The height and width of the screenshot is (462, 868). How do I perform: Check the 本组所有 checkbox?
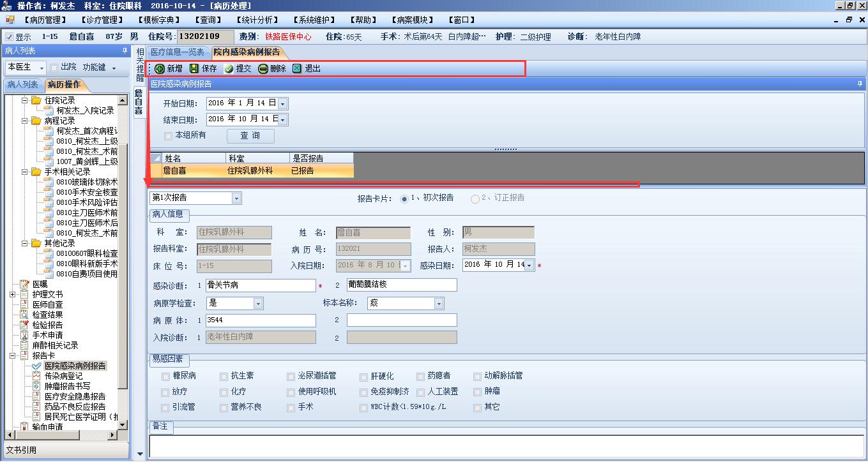click(x=168, y=136)
